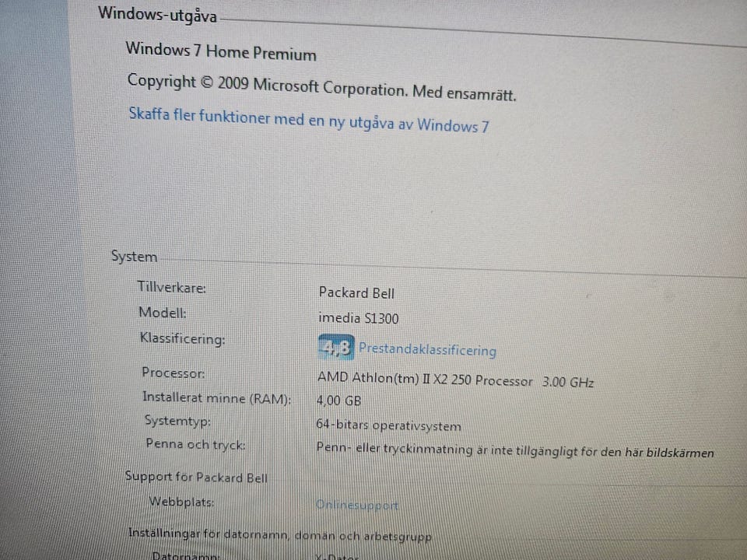Click 'Skaffa fler funktioner med en ny utgåva' link
The image size is (747, 560).
point(309,120)
